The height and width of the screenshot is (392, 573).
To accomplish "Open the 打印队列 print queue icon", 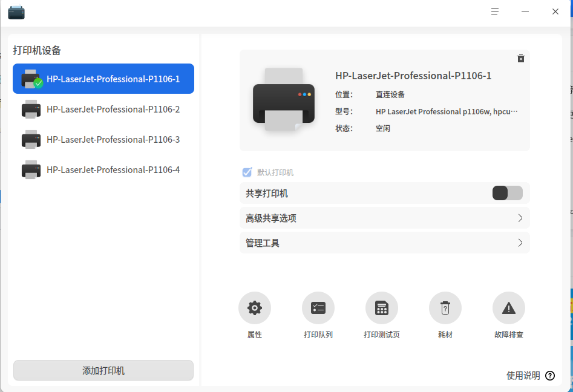I will 318,308.
